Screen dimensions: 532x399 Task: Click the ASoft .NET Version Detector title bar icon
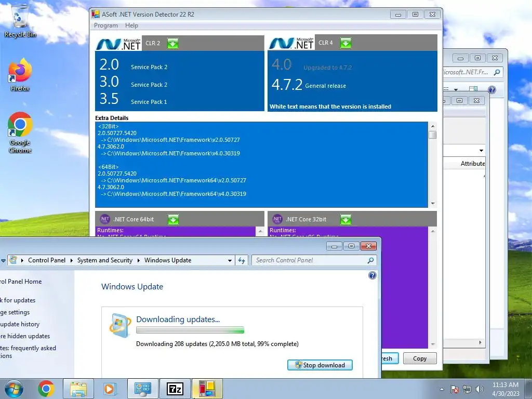(96, 14)
